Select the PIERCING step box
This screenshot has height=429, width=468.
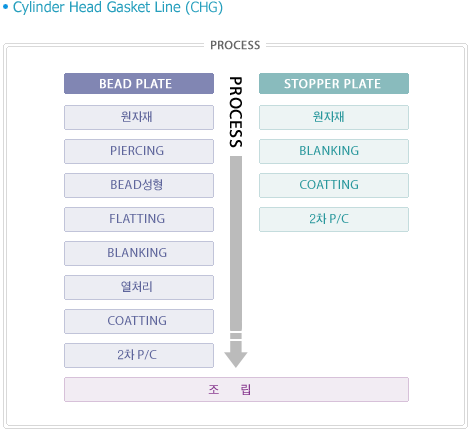tap(139, 151)
